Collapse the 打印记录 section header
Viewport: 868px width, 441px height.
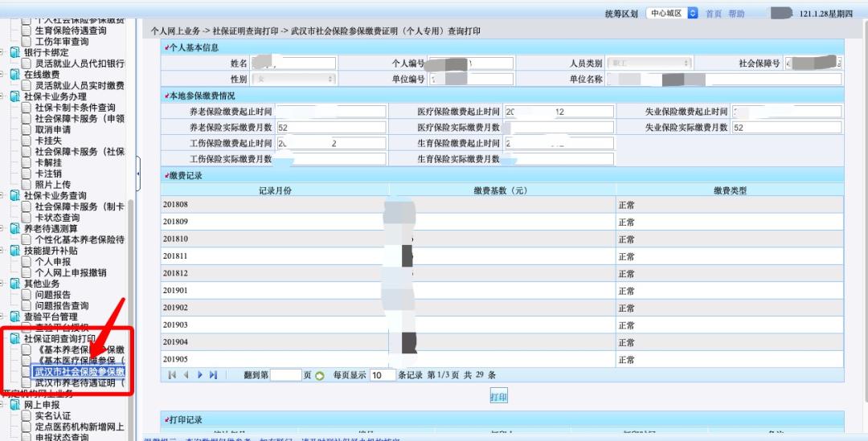tap(502, 419)
